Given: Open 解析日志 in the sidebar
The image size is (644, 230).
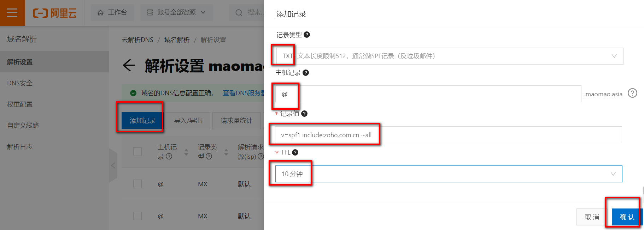Looking at the screenshot, I should coord(20,147).
